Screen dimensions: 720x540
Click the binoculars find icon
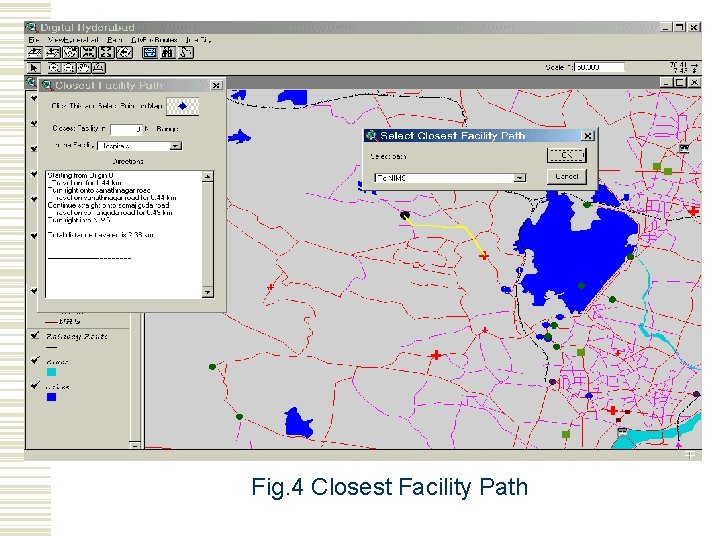coord(167,52)
